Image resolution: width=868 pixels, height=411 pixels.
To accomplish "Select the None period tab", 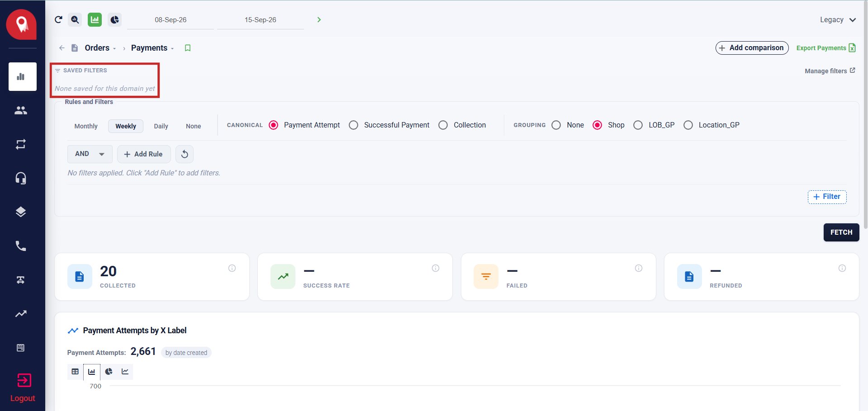I will (194, 126).
